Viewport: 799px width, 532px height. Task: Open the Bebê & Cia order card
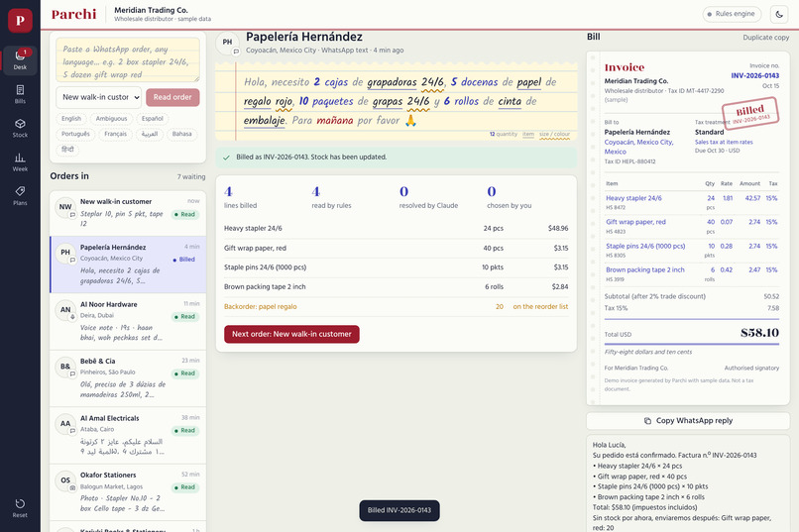[x=128, y=378]
